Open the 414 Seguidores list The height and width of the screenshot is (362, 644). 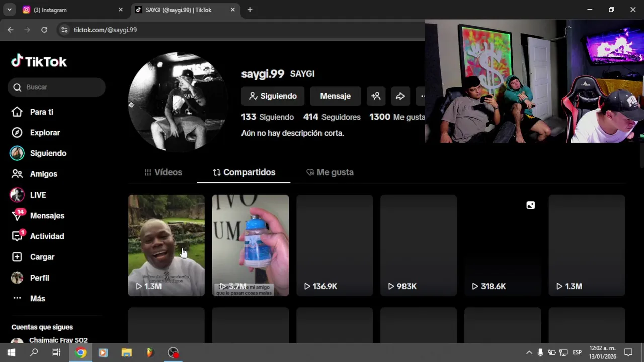click(x=332, y=117)
